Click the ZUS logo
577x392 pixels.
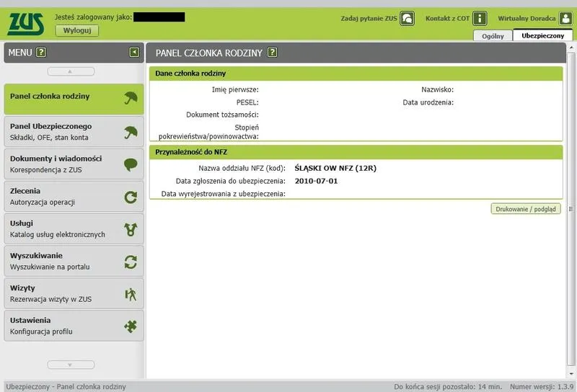click(26, 24)
